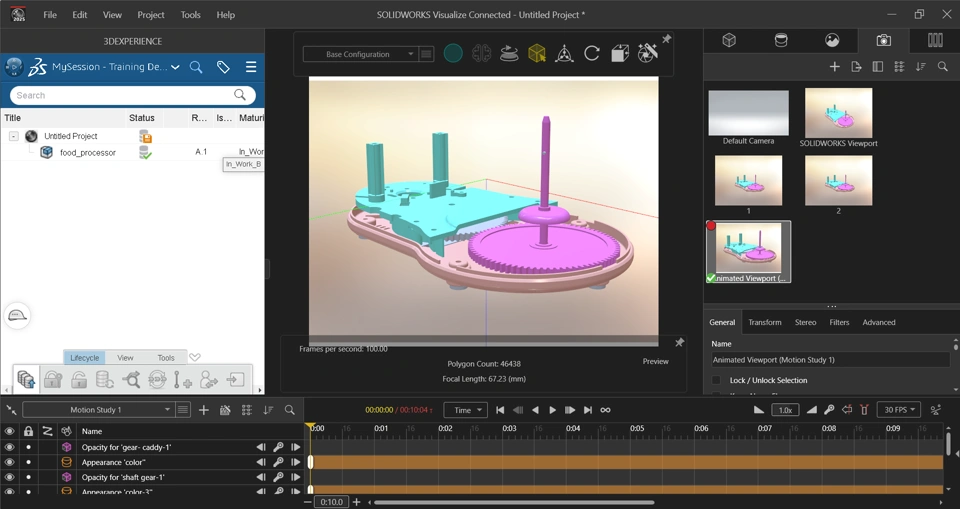Image resolution: width=960 pixels, height=509 pixels.
Task: Click the Preview button under viewport
Action: (x=655, y=361)
